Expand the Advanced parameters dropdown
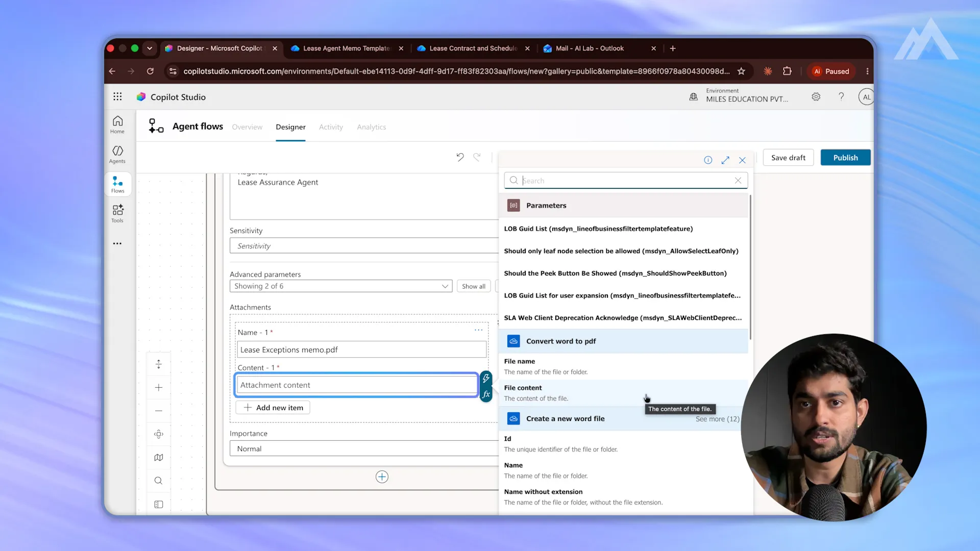Image resolution: width=980 pixels, height=551 pixels. coord(341,286)
